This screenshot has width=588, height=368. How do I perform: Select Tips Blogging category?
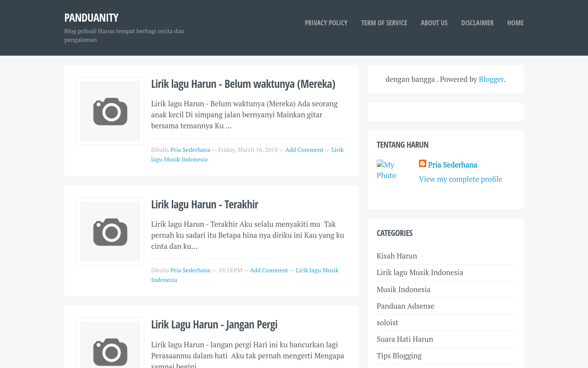[399, 356]
